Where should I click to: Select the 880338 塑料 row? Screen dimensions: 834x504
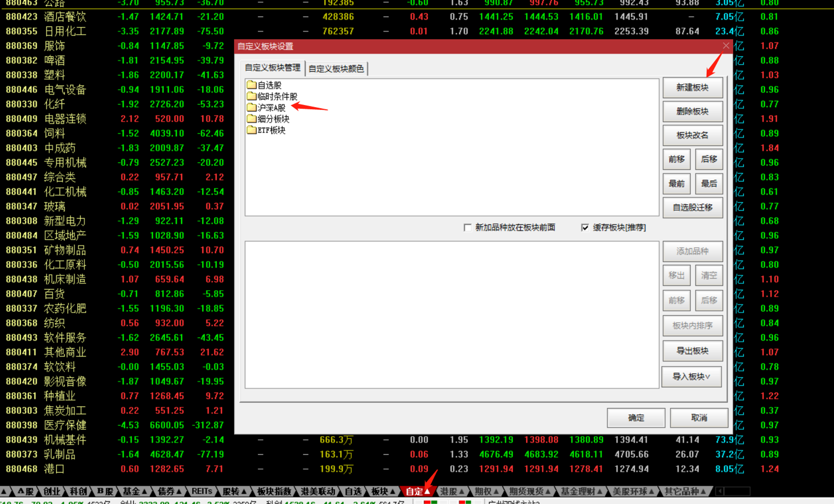pos(117,75)
